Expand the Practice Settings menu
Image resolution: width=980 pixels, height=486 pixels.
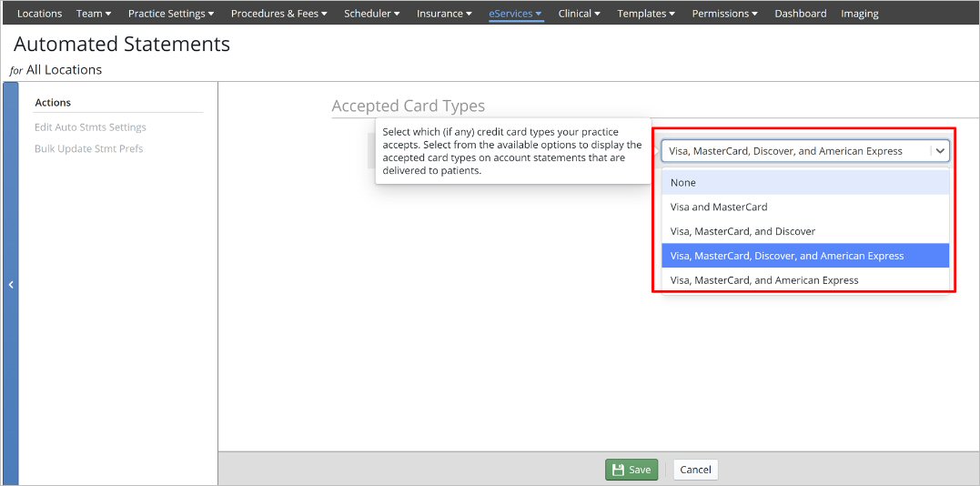pyautogui.click(x=171, y=14)
